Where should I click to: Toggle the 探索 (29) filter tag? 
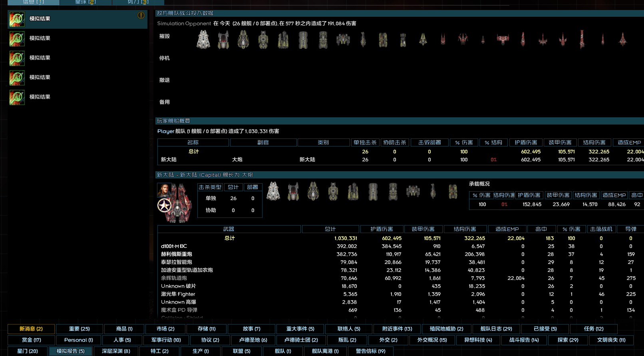click(x=568, y=340)
